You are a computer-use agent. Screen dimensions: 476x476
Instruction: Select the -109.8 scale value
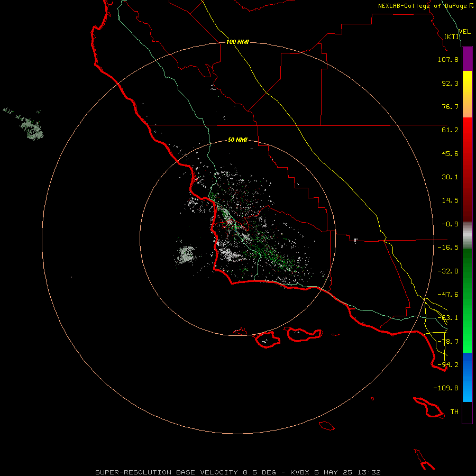click(446, 388)
